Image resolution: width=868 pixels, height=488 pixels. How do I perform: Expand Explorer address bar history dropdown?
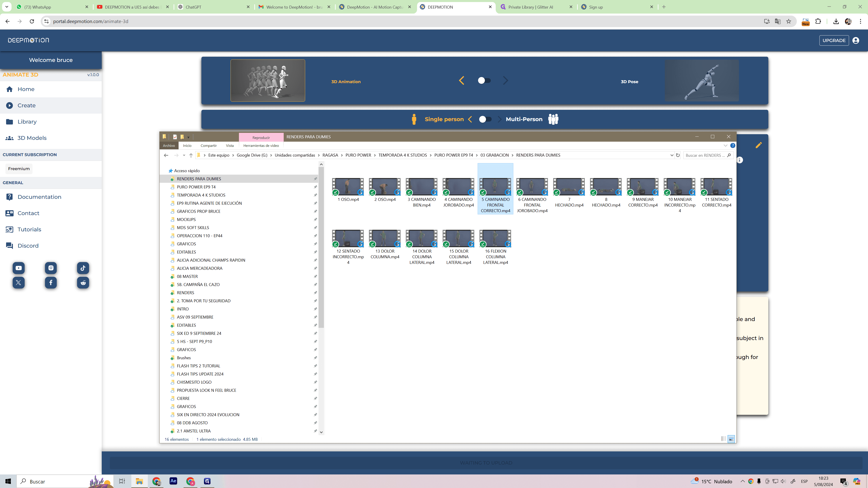tap(672, 155)
